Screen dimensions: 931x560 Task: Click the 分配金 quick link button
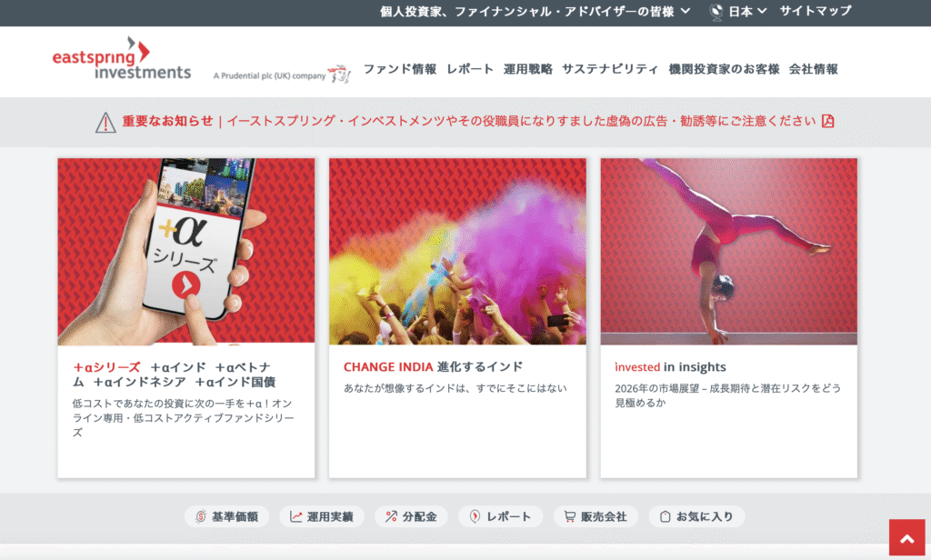pos(412,516)
